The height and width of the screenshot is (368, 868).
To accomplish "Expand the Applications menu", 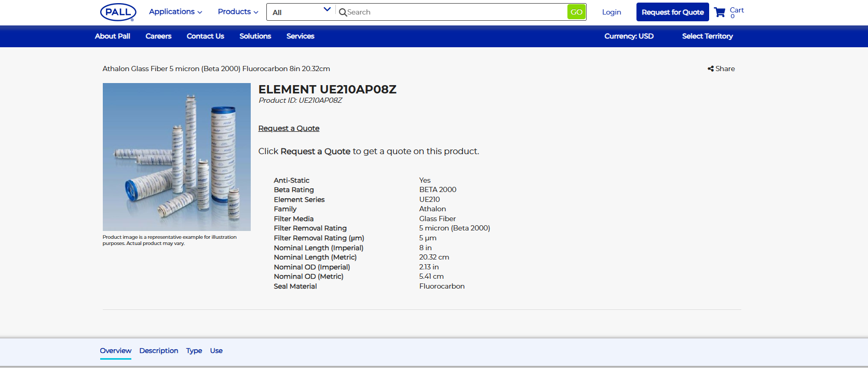I will (x=175, y=11).
